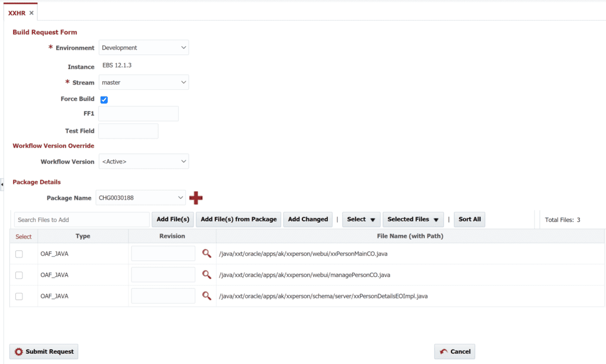Close the XXHR tab
Screen dimensions: 606x364
(x=31, y=13)
